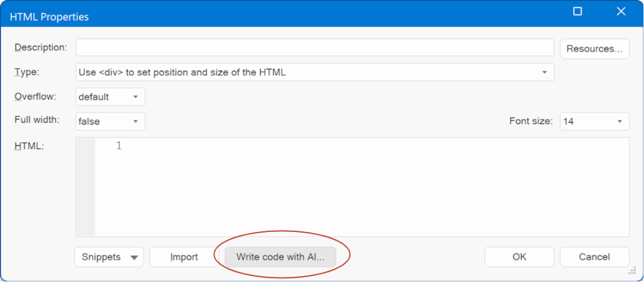Expand the Type dropdown list

[314, 73]
